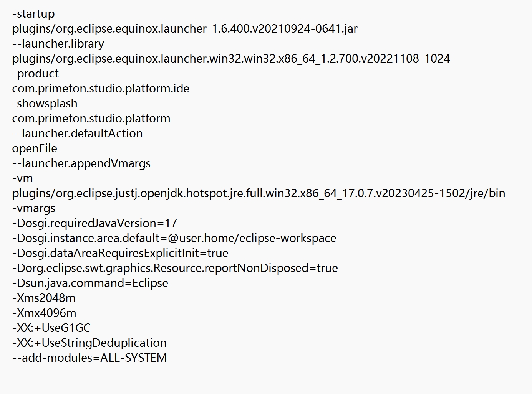The width and height of the screenshot is (532, 394).
Task: Select the com.primeton.studio.platform.ide line
Action: tap(101, 89)
